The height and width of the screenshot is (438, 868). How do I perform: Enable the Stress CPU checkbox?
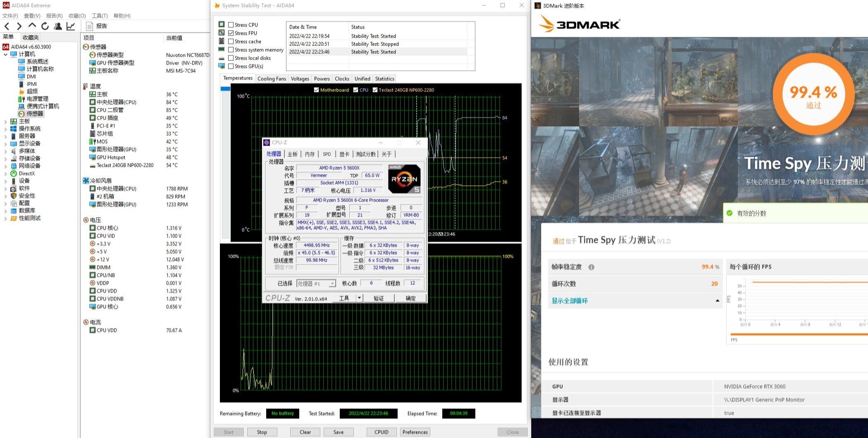click(x=231, y=25)
